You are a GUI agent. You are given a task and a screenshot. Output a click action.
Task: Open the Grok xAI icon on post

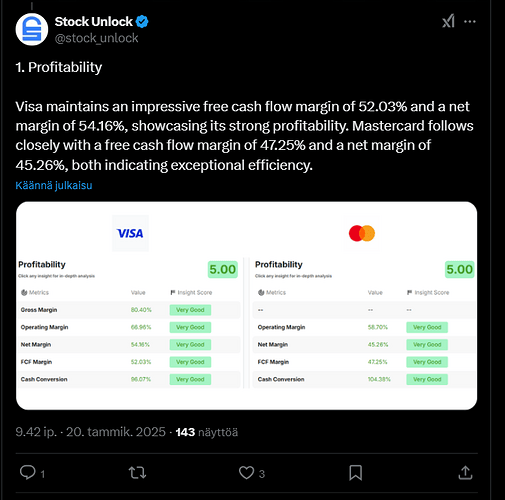pos(448,22)
